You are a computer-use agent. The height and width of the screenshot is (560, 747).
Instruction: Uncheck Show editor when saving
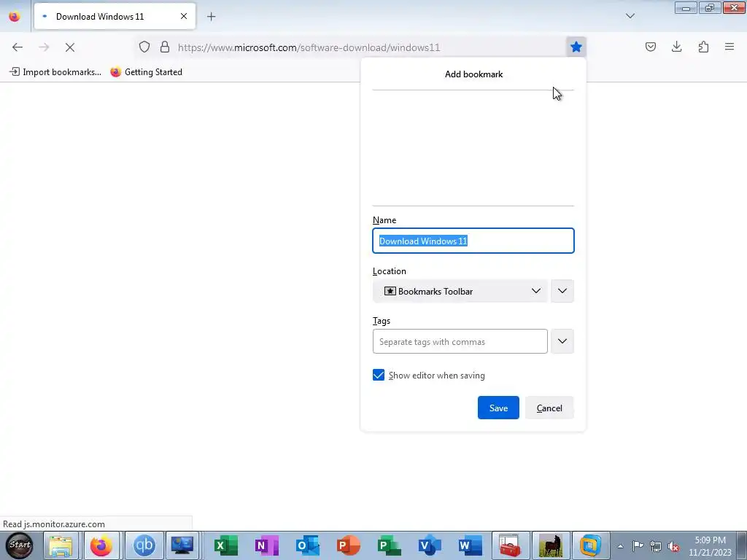click(x=379, y=376)
